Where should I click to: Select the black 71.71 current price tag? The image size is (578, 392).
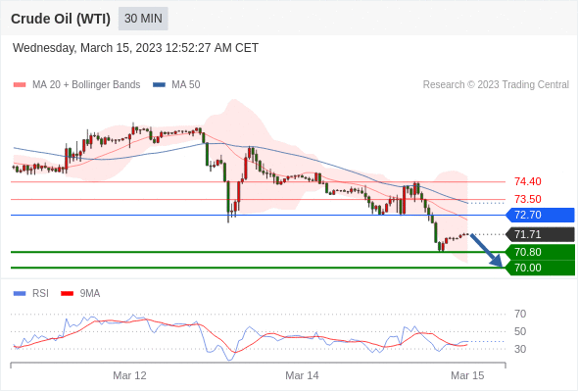[x=540, y=234]
